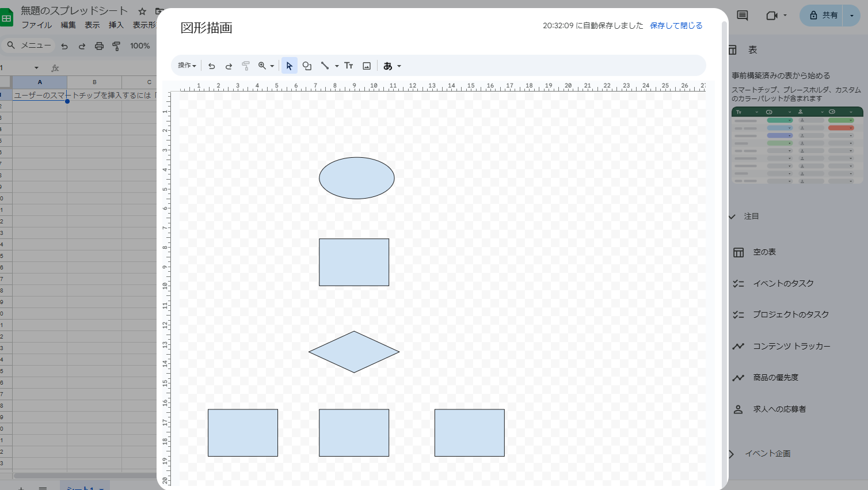Open the input tools あ button

(x=388, y=66)
